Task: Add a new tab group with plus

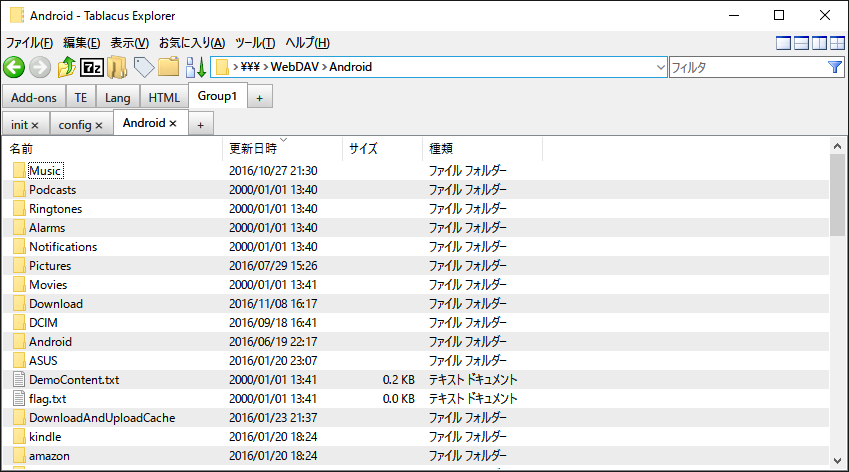Action: [x=260, y=98]
